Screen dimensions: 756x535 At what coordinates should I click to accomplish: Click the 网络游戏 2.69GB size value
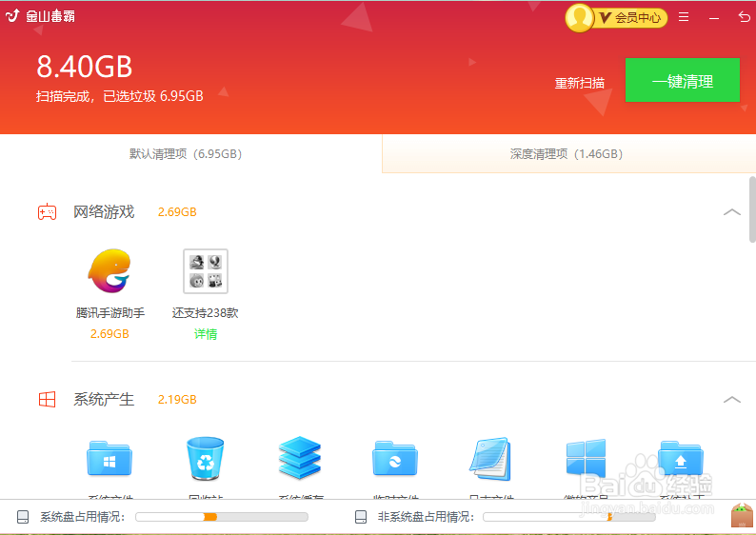pyautogui.click(x=177, y=212)
